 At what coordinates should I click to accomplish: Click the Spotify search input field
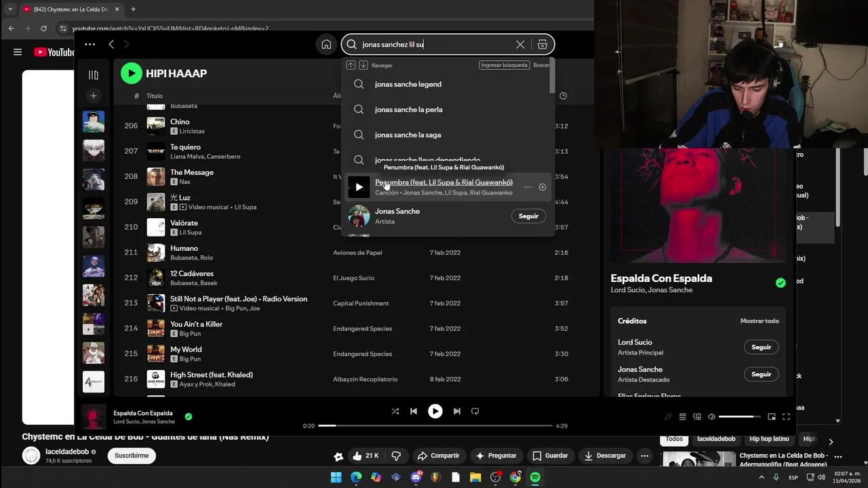(x=437, y=45)
